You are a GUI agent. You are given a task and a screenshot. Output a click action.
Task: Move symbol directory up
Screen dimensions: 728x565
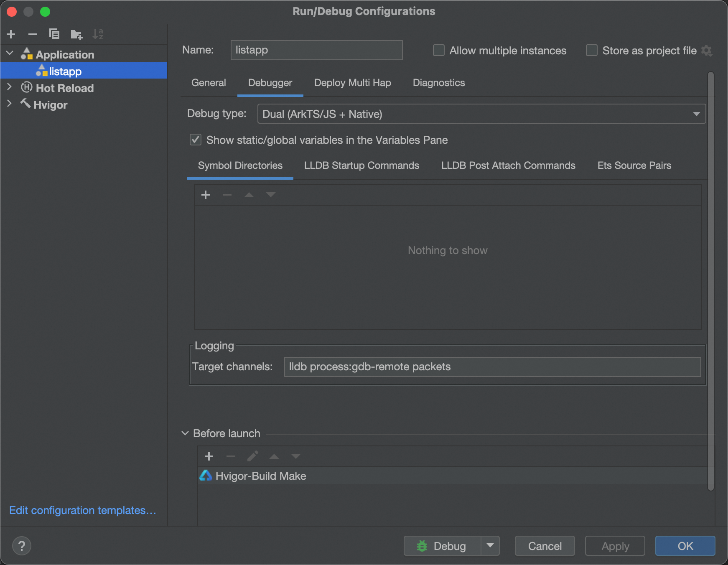(x=249, y=195)
